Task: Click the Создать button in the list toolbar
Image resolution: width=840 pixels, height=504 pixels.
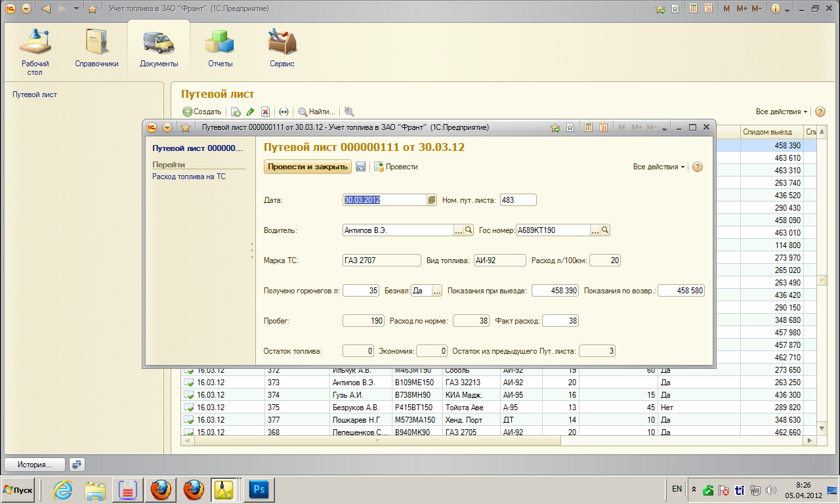Action: [202, 112]
